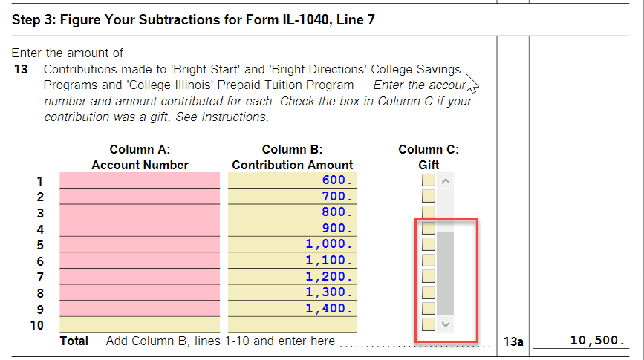Select the 1,000 contribution amount field
The image size is (644, 360).
pyautogui.click(x=292, y=244)
